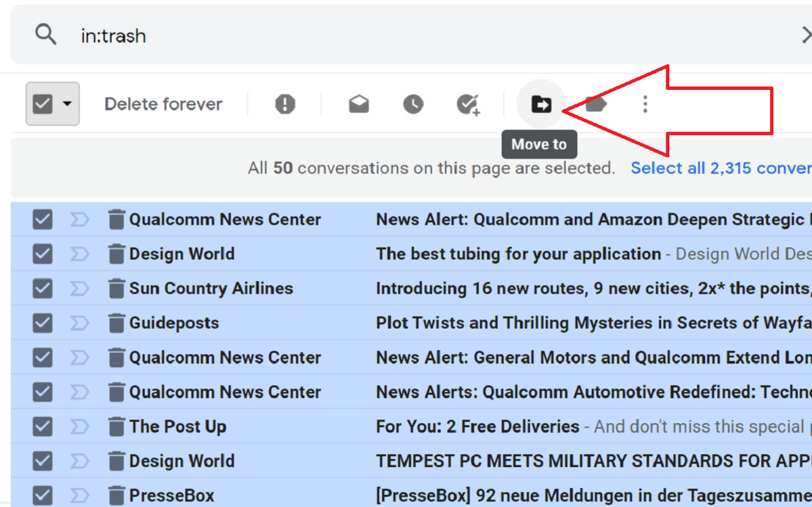
Task: Click trash icon beside Sun Country Airlines
Action: [116, 288]
